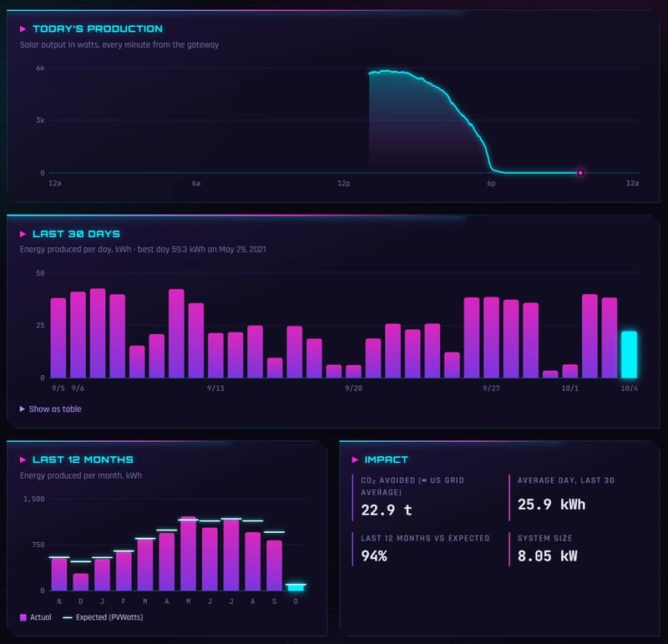This screenshot has width=668, height=644.
Task: Click the 6a label on time axis
Action: coord(196,183)
